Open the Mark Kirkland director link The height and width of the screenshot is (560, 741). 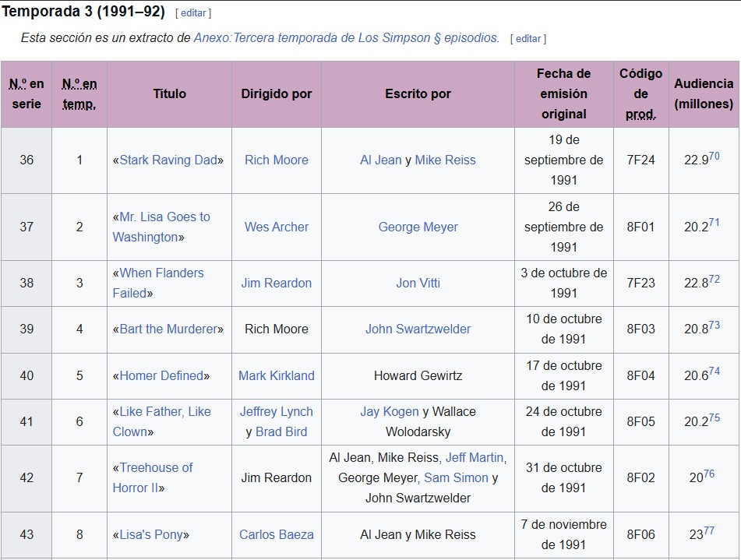(277, 375)
